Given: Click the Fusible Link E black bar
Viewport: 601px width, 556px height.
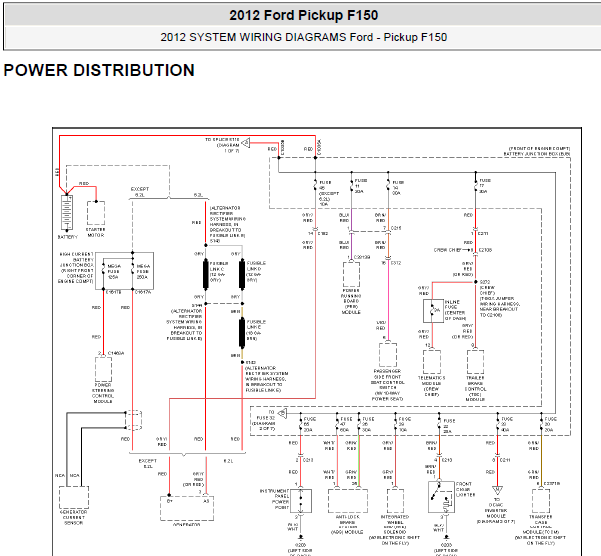Looking at the screenshot, I should point(242,333).
